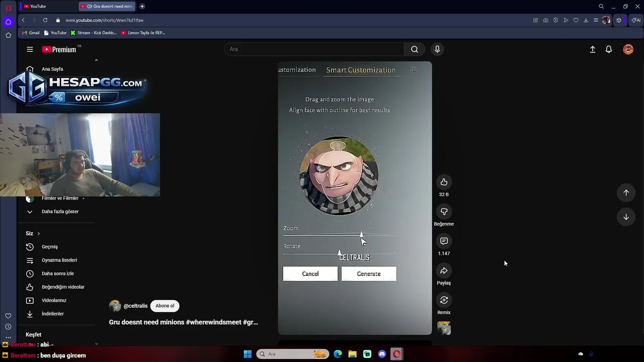Open the YouTube notifications bell
Viewport: 644px width, 362px height.
[x=609, y=49]
